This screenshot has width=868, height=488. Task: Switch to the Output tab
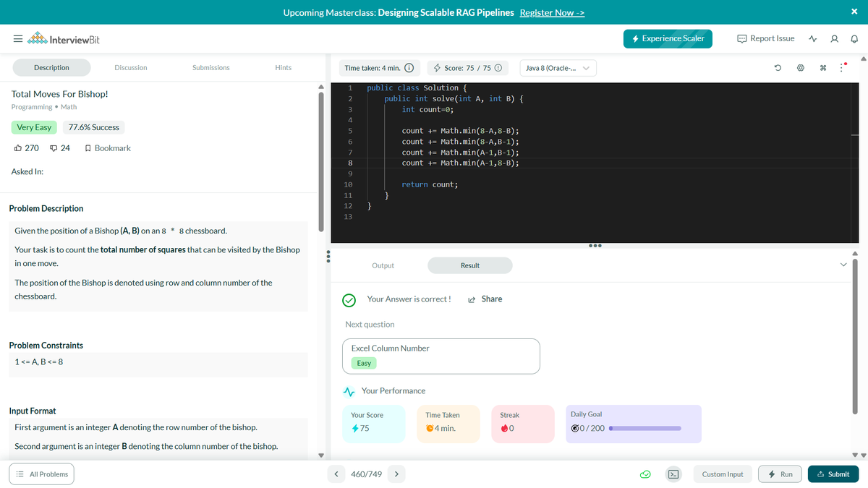pyautogui.click(x=383, y=265)
